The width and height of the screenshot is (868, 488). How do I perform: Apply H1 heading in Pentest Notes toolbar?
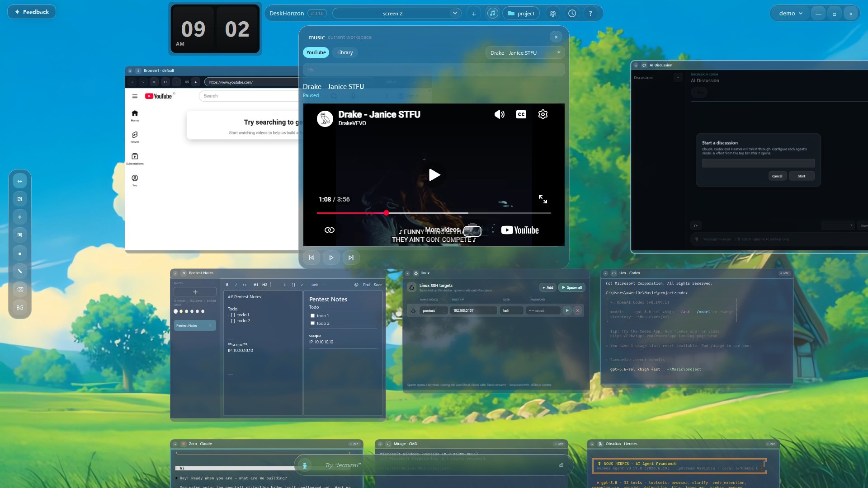click(256, 285)
